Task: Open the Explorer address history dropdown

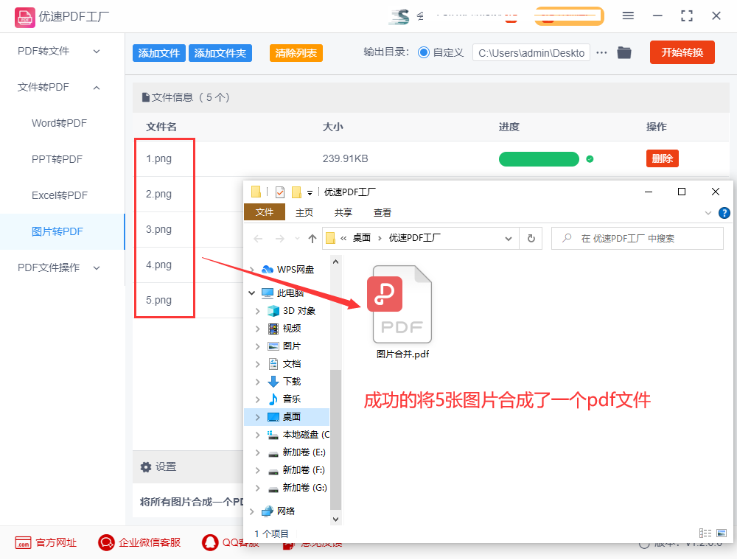Action: click(x=508, y=239)
